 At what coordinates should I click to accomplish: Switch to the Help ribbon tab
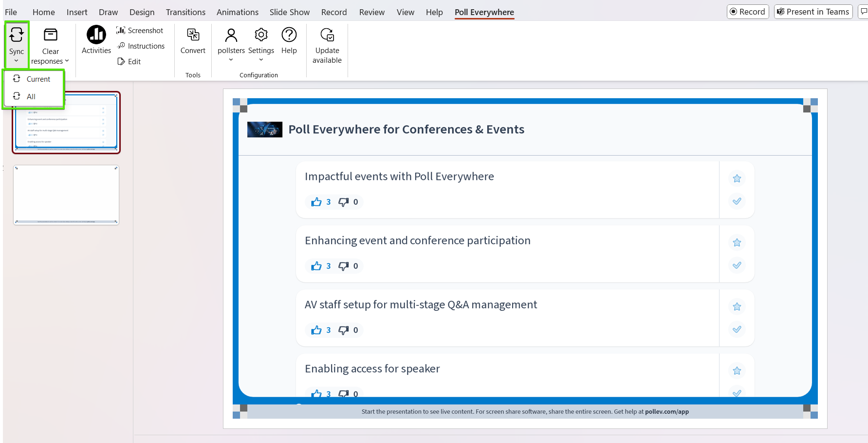[434, 12]
